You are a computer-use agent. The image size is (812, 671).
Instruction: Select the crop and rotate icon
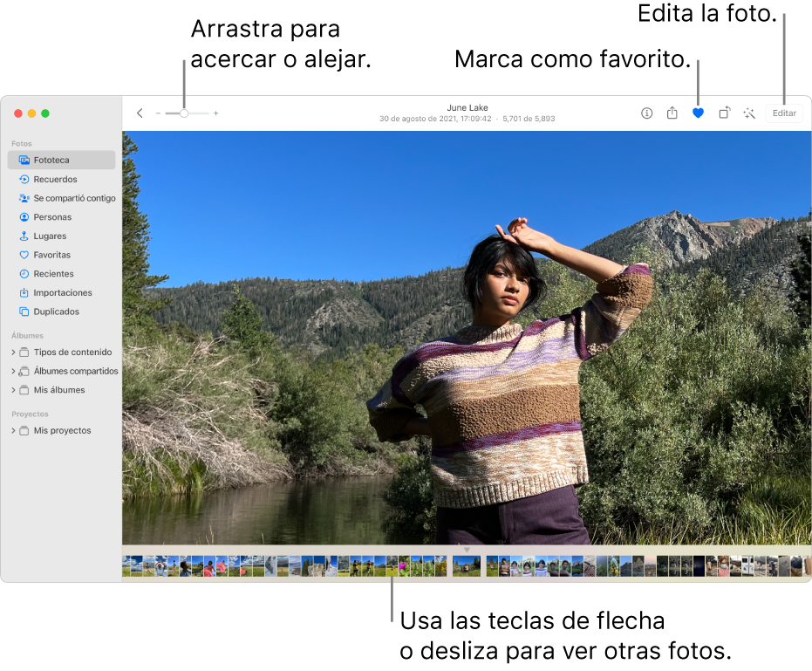(x=724, y=113)
